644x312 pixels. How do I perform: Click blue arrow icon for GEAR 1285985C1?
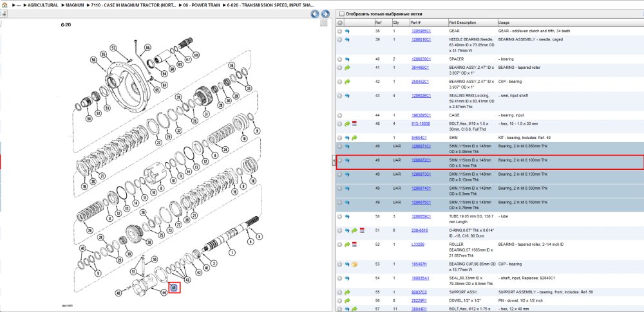(x=347, y=31)
